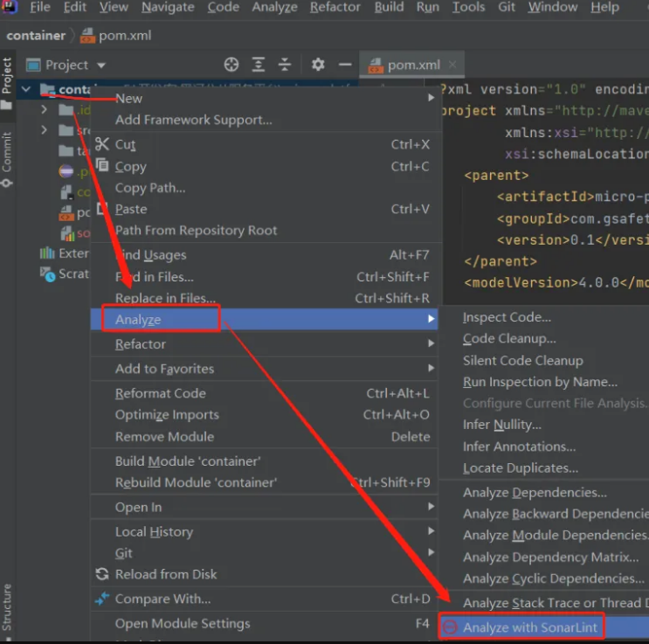Screen dimensions: 649x644
Task: Click the SonarLint icon in Analyze submenu
Action: pyautogui.click(x=450, y=627)
